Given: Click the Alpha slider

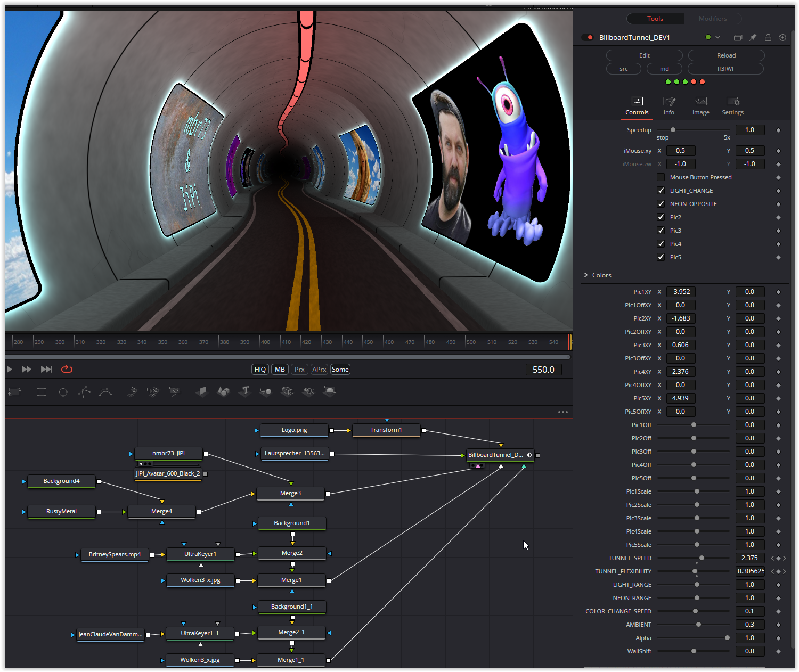Looking at the screenshot, I should [x=694, y=638].
